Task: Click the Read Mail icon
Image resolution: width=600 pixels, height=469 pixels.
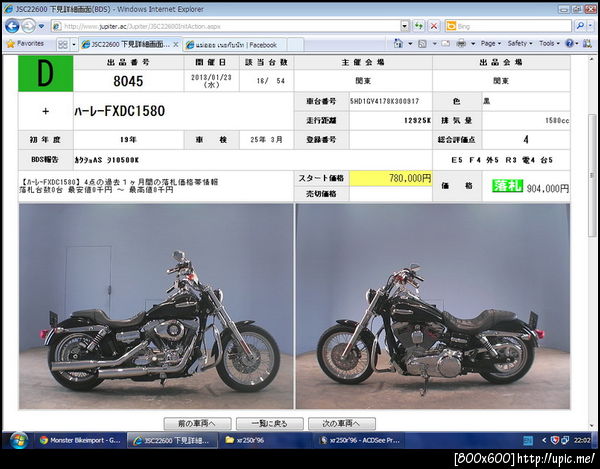Action: point(445,44)
